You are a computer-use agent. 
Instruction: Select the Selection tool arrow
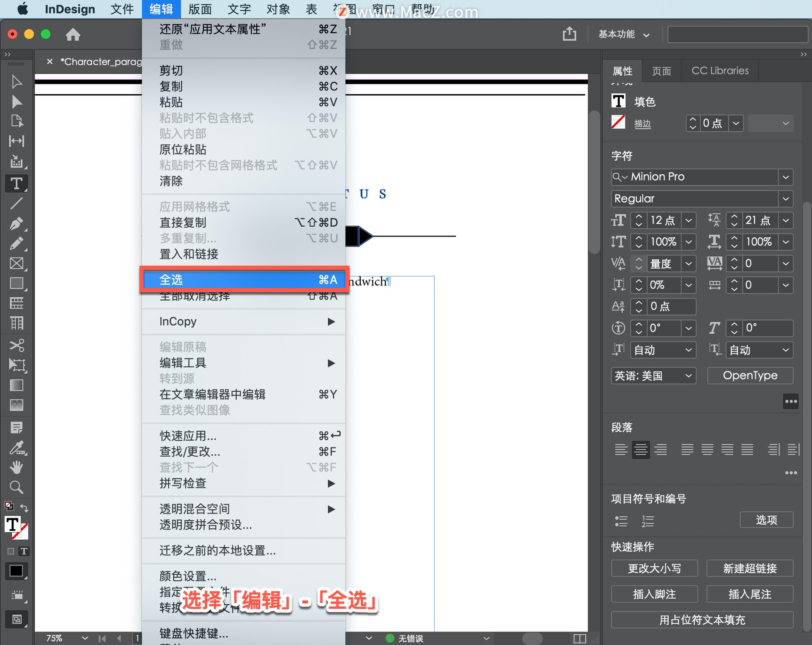(16, 81)
